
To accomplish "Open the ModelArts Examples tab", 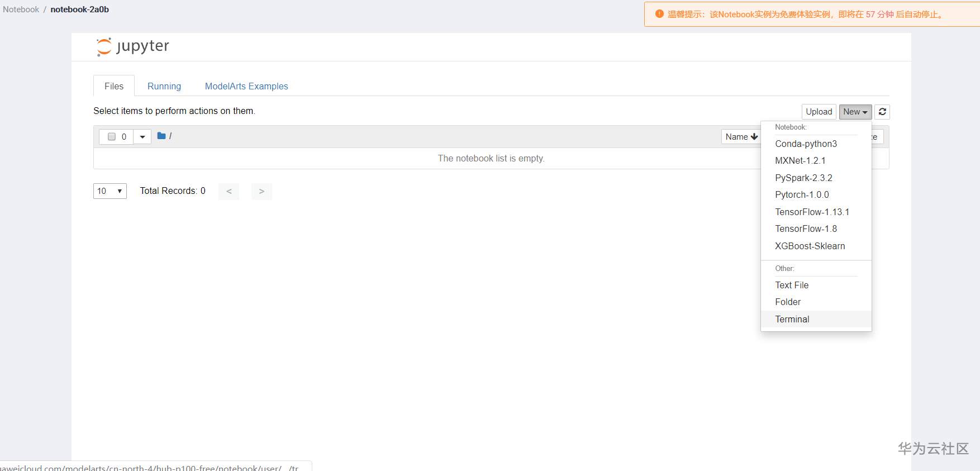I will [x=246, y=86].
